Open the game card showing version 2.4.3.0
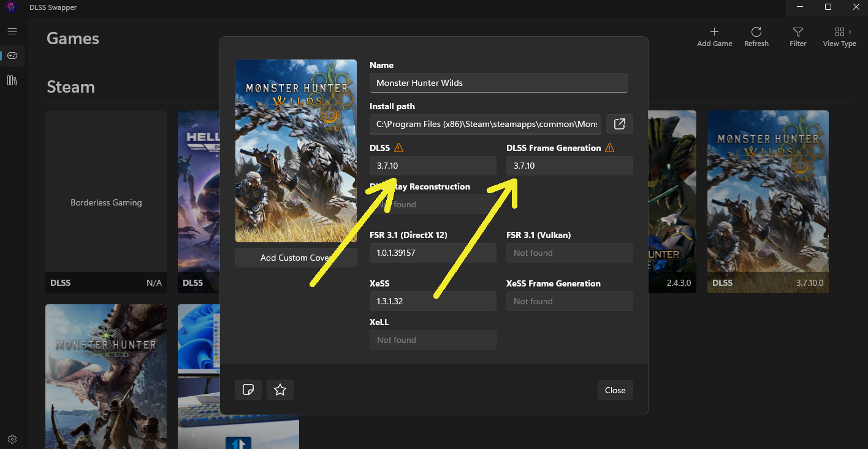This screenshot has width=868, height=449. [672, 202]
